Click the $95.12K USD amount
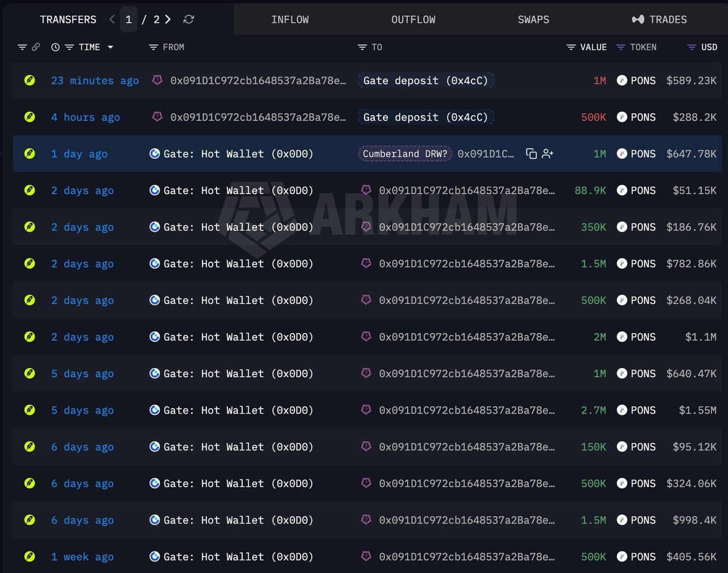The width and height of the screenshot is (728, 573). pyautogui.click(x=694, y=447)
